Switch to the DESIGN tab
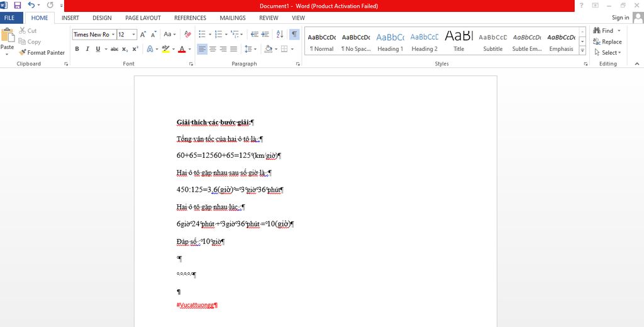 click(x=102, y=18)
